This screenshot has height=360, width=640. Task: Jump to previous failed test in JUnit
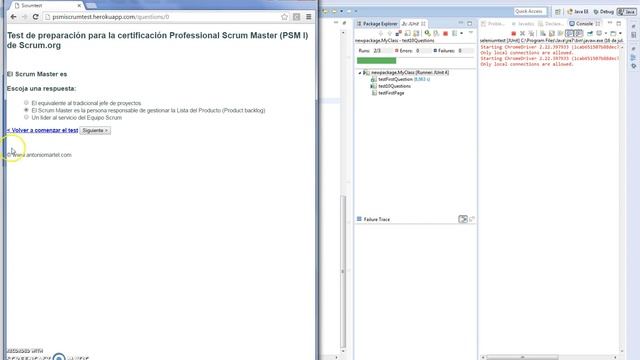point(390,33)
